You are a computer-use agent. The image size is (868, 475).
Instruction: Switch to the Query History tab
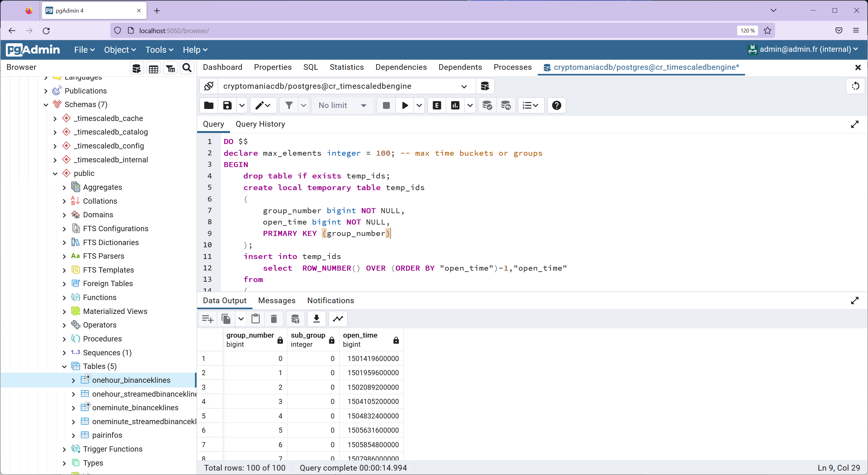260,124
